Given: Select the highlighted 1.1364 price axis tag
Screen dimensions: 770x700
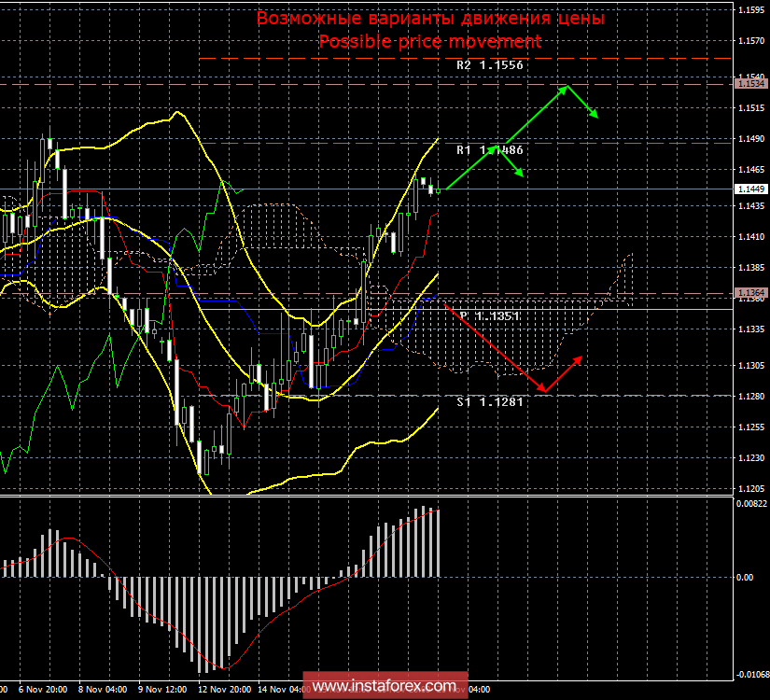Looking at the screenshot, I should [750, 293].
